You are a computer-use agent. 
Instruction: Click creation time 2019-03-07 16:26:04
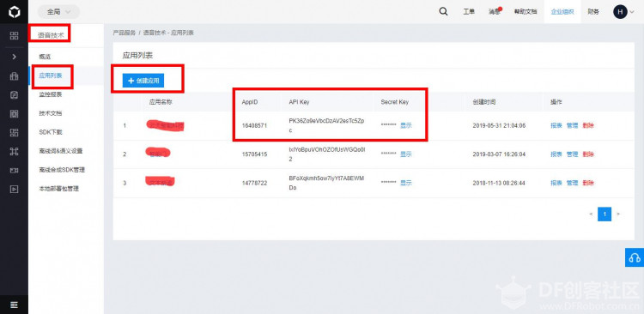[x=499, y=154]
